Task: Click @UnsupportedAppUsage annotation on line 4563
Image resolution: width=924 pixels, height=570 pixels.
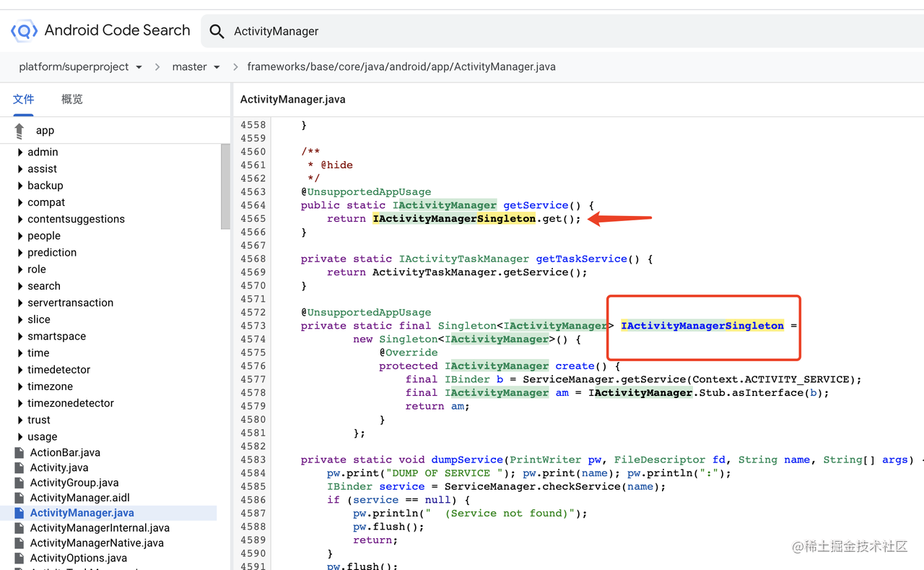Action: coord(366,192)
